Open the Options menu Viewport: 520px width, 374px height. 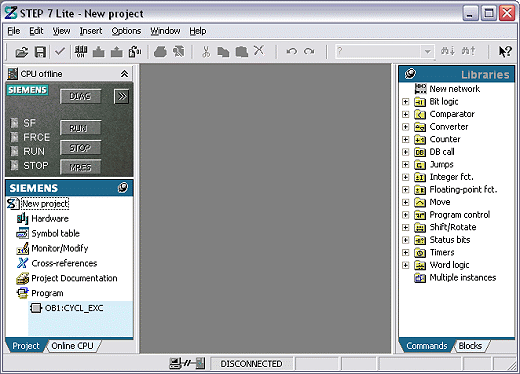(126, 31)
